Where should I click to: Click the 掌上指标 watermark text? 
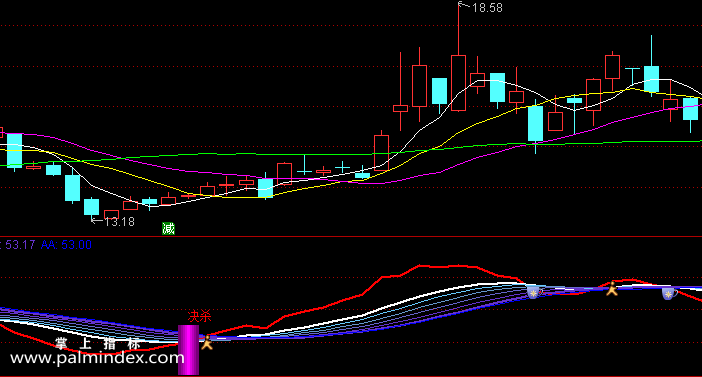98,344
